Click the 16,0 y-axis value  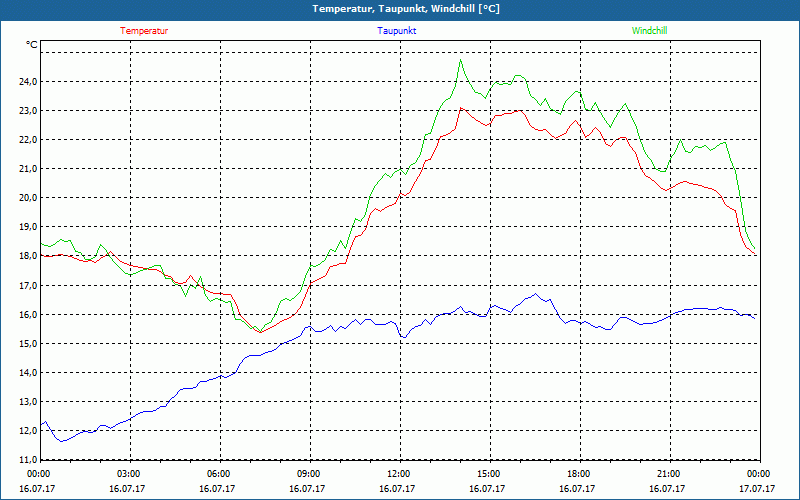click(28, 315)
